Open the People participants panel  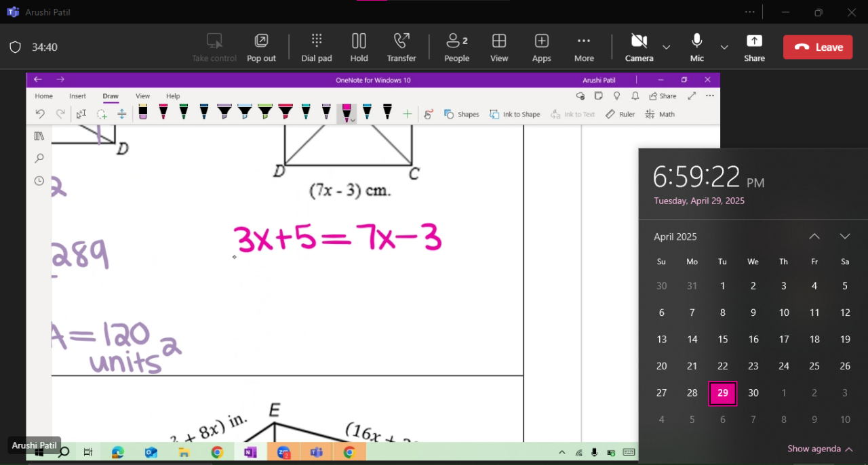[x=456, y=47]
